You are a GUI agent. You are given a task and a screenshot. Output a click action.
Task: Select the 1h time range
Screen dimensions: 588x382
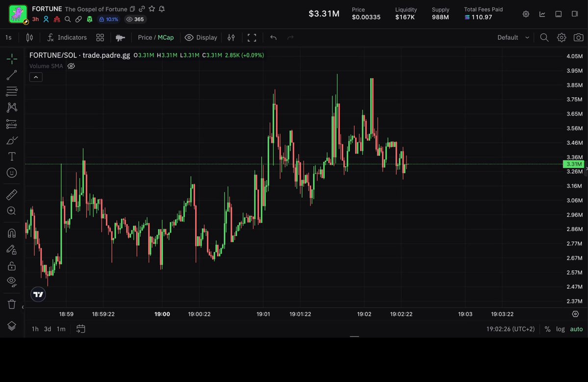tap(35, 329)
